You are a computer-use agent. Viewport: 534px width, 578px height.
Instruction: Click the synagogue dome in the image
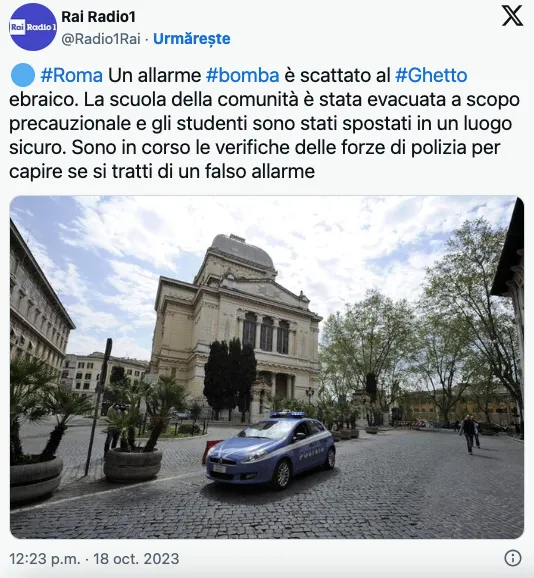(x=241, y=249)
